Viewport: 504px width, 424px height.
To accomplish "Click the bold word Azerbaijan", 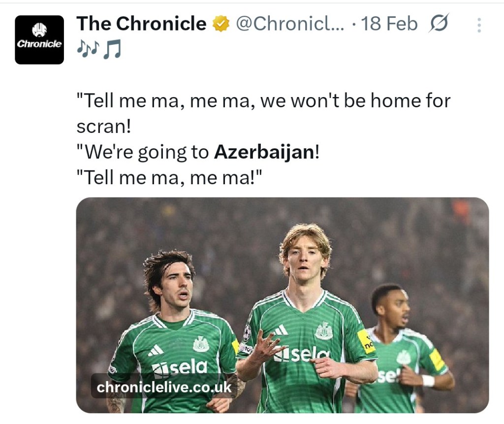I will [x=264, y=152].
